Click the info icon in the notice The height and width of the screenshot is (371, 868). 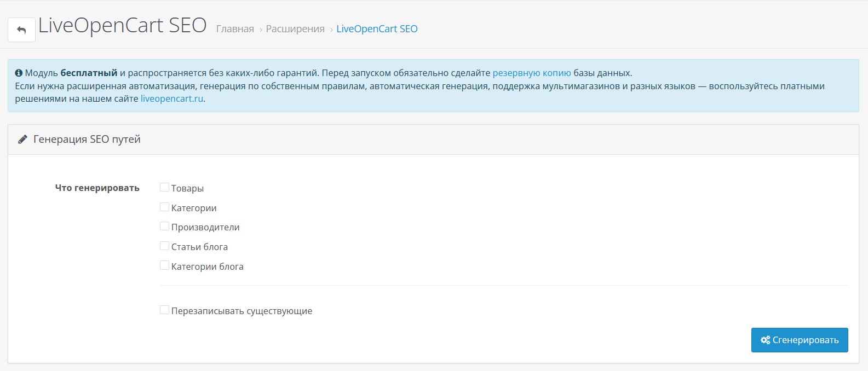coord(19,73)
